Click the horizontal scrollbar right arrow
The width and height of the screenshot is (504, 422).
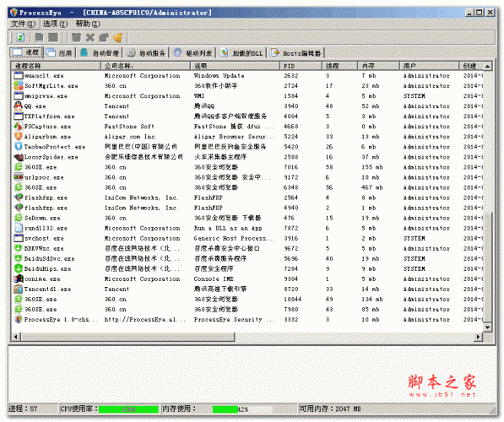pos(479,337)
